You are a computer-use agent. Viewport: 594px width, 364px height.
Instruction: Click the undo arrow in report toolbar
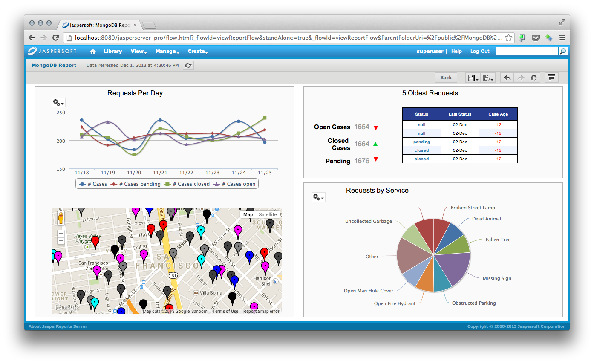(507, 78)
